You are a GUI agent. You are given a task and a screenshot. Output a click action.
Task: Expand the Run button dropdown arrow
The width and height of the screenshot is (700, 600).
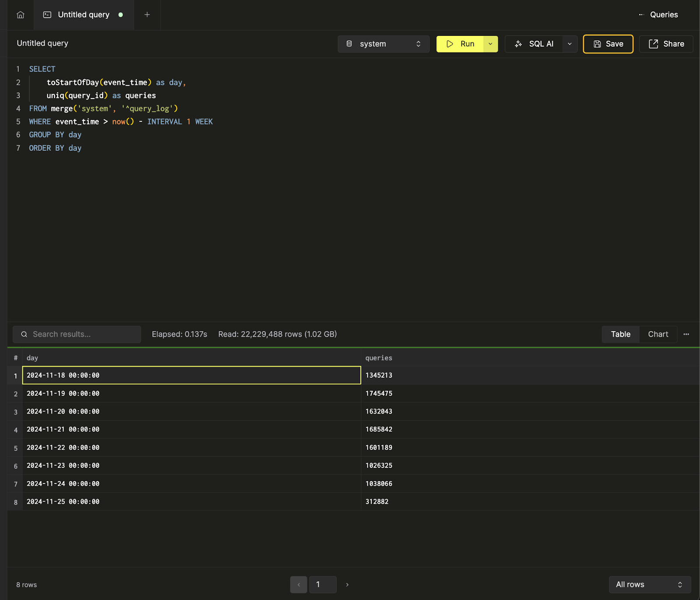(490, 44)
